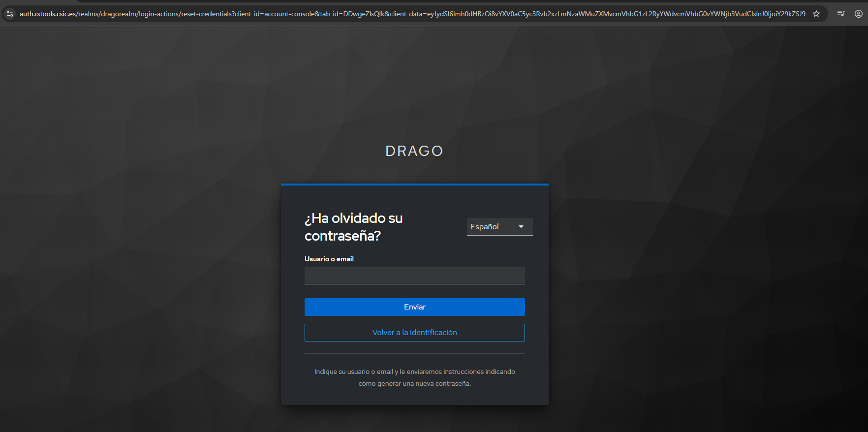Click empty space inside card below helper text
868x432 pixels.
414,397
